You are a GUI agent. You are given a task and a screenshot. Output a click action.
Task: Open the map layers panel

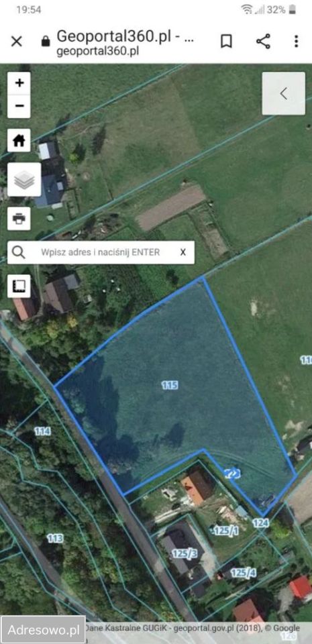pos(24,180)
